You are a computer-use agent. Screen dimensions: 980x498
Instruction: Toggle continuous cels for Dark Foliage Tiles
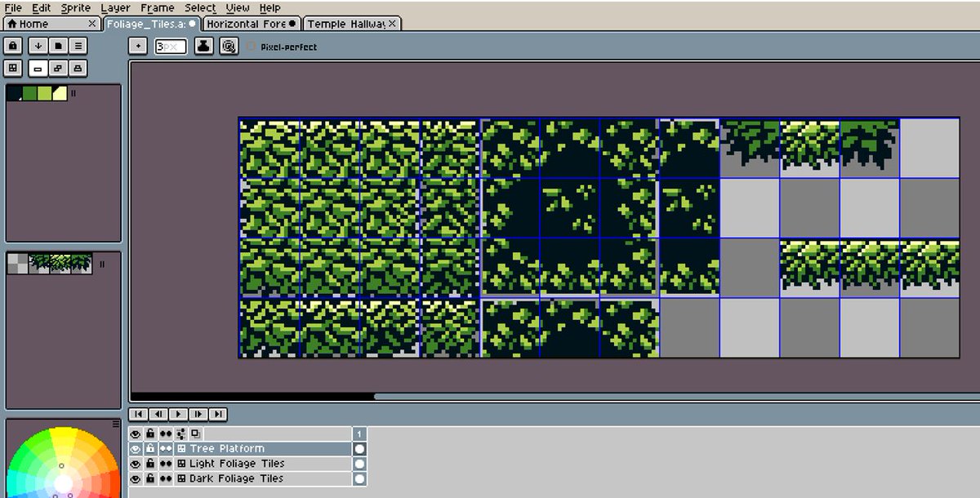166,478
